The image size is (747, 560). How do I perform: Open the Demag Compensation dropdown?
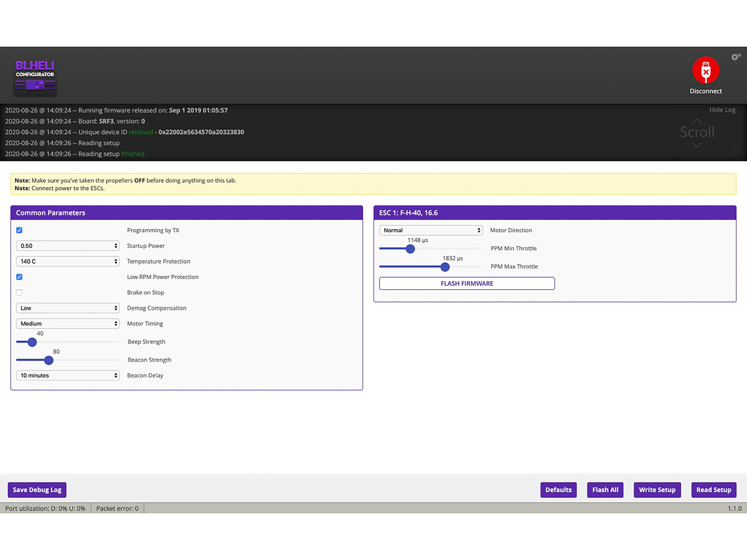(x=67, y=308)
